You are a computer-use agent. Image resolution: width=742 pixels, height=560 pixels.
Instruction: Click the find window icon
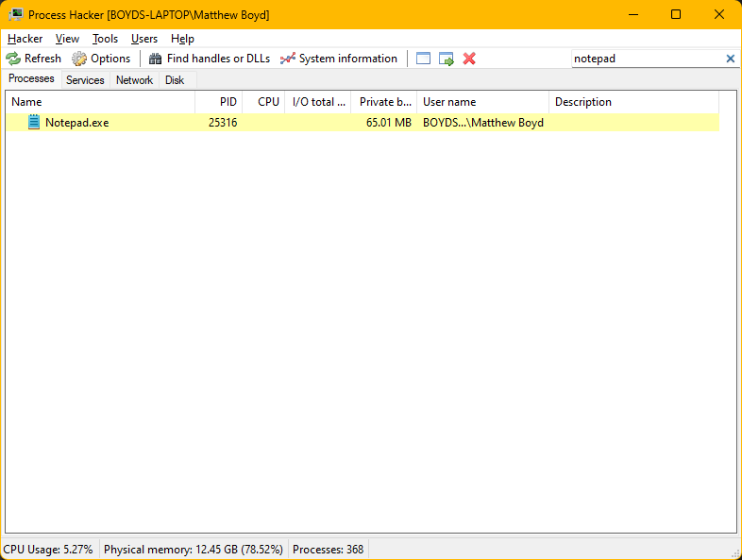[x=423, y=59]
